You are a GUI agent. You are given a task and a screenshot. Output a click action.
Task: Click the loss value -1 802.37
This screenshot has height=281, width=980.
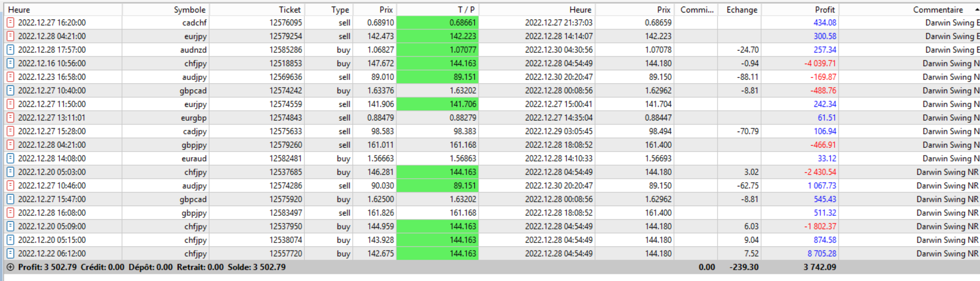820,227
